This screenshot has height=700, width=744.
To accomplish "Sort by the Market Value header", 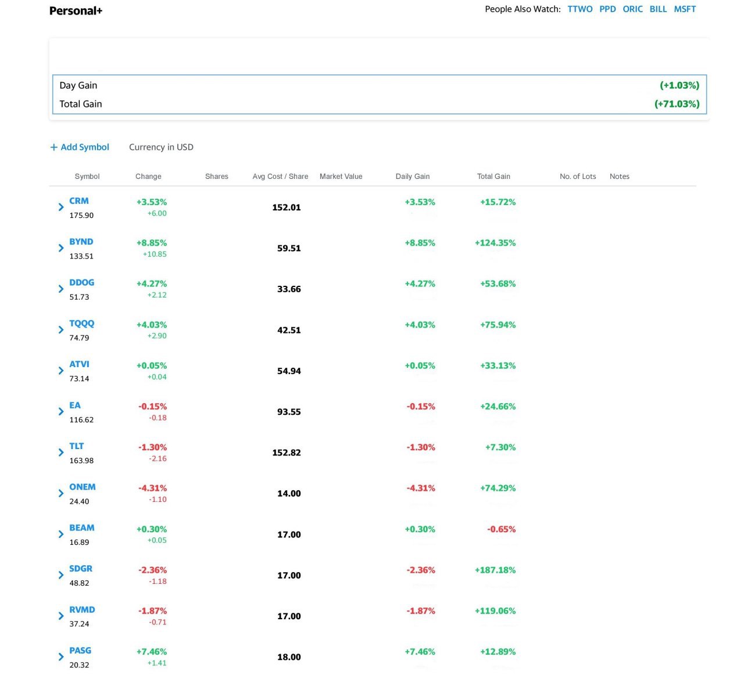I will [341, 177].
